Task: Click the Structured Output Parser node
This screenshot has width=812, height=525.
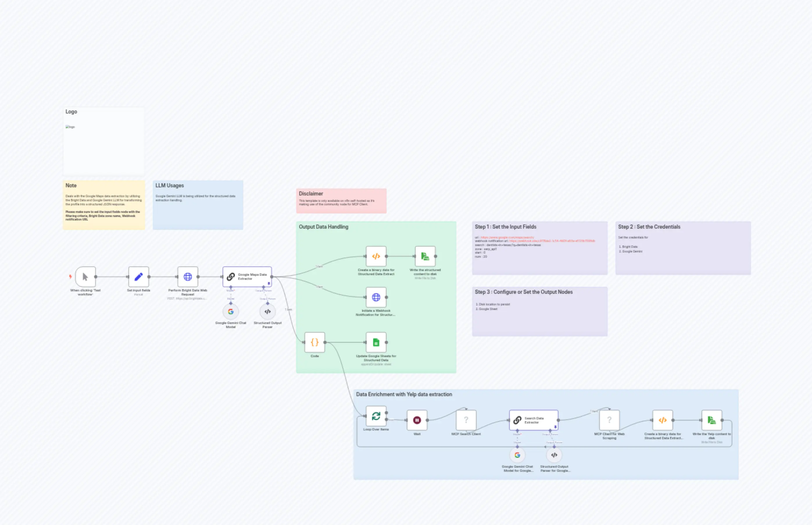Action: 268,311
